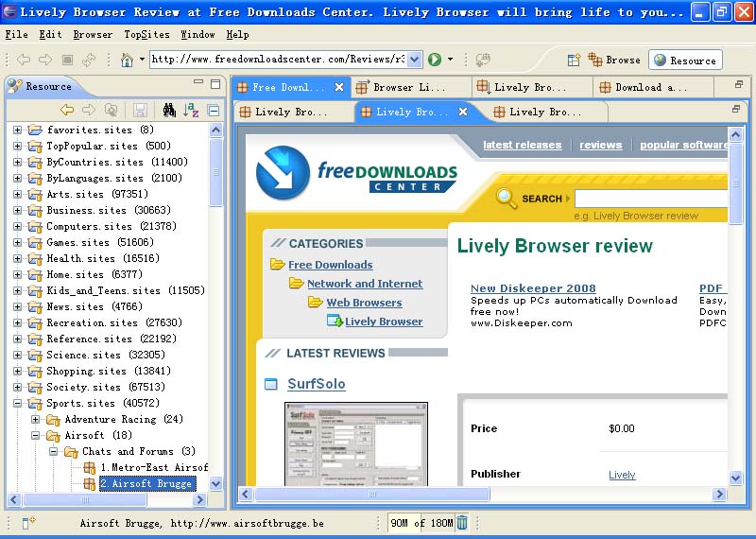Collapse the Airsoft folder node

35,435
